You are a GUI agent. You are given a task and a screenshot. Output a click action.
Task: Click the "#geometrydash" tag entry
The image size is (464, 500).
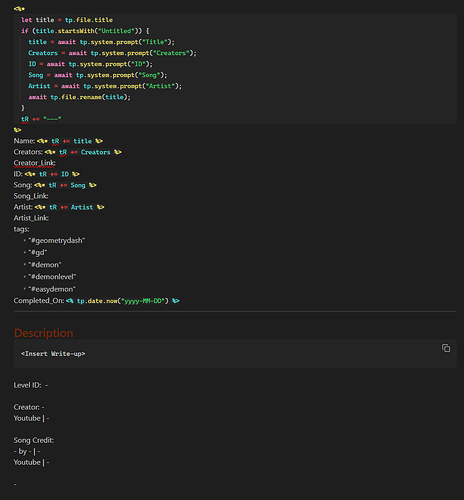tap(57, 240)
